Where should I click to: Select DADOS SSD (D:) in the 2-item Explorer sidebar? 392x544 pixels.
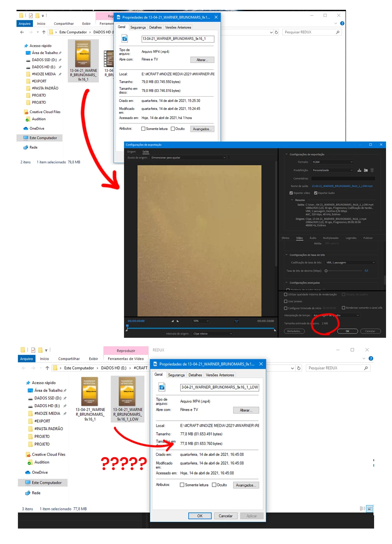pos(44,60)
